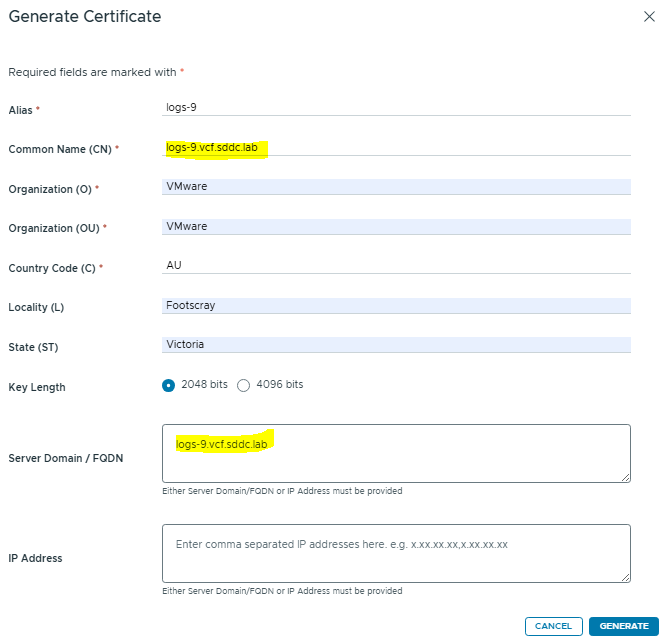This screenshot has height=643, width=672.
Task: Close the Generate Certificate dialog
Action: point(650,17)
